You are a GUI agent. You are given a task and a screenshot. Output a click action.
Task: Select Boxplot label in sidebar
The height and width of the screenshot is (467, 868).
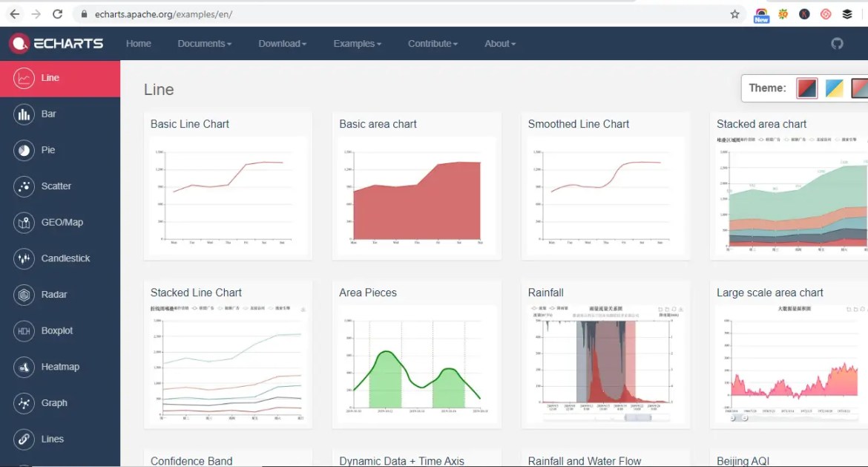57,330
